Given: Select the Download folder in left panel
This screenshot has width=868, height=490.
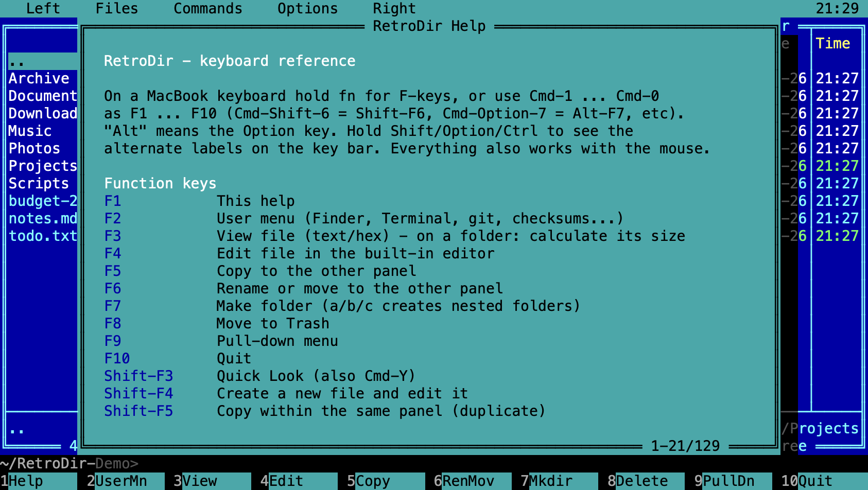Looking at the screenshot, I should point(43,114).
